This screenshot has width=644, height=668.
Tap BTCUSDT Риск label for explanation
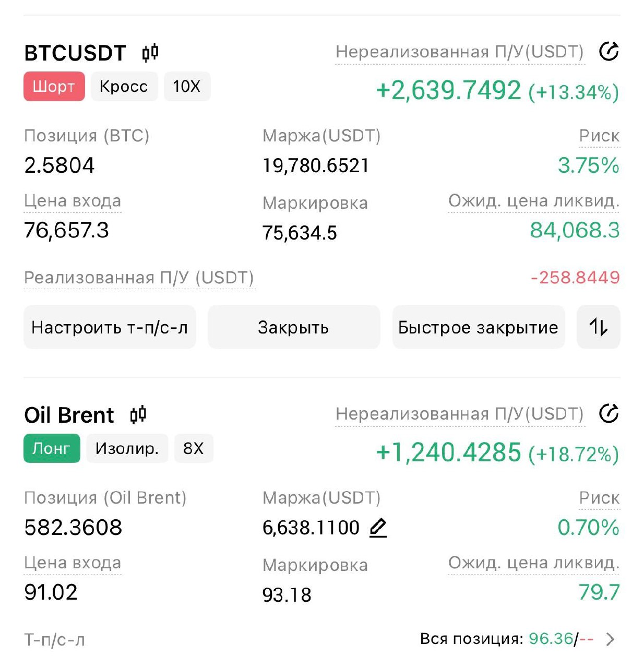pos(599,136)
